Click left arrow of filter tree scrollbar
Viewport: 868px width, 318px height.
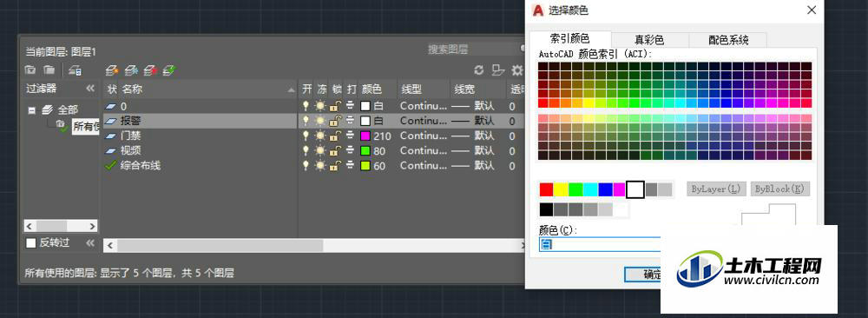click(30, 226)
